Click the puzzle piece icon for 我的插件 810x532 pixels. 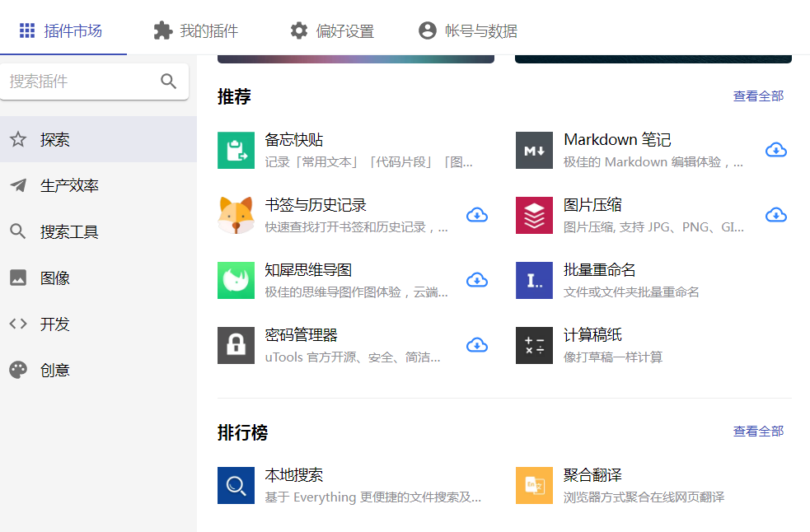[x=162, y=30]
